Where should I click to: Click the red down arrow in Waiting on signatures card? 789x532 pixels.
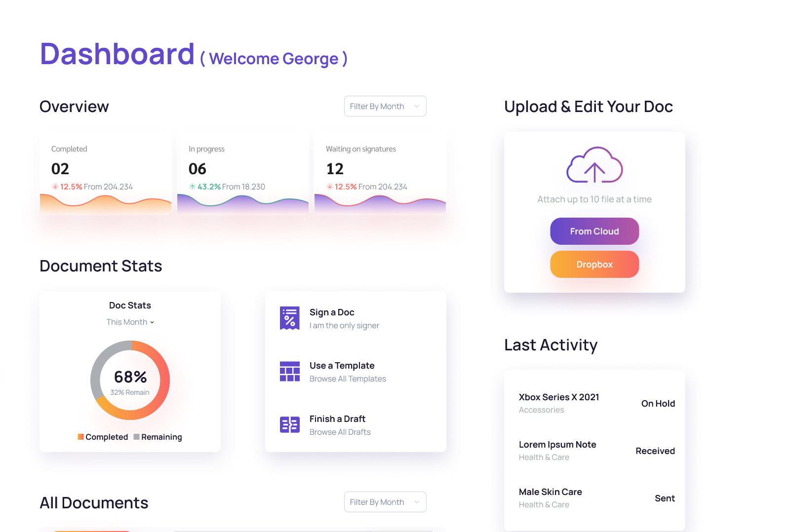click(330, 187)
